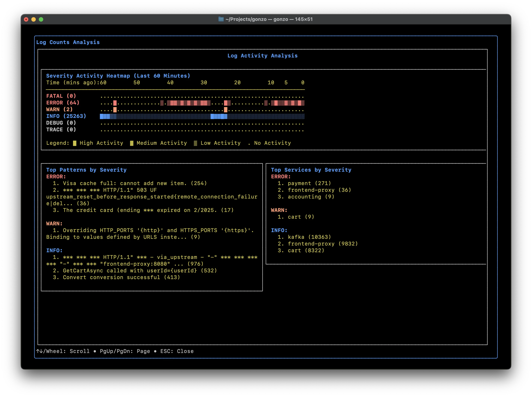Click the PgUp/PgDn: Page hint
This screenshot has height=397, width=532.
(125, 351)
